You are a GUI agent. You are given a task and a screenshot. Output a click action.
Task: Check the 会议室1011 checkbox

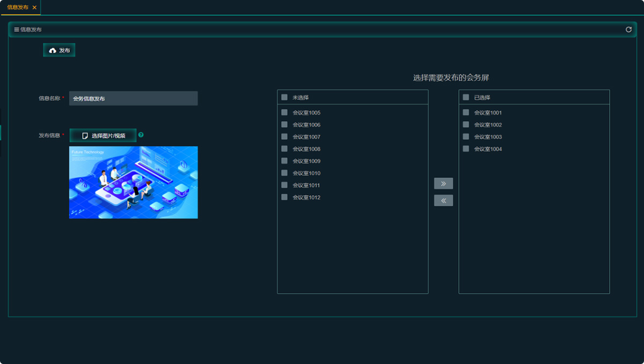(x=284, y=185)
